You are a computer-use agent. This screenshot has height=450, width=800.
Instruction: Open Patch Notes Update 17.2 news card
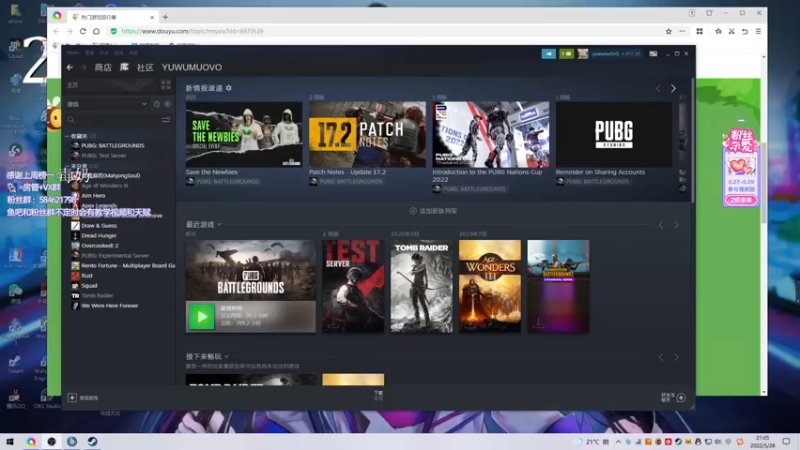tap(367, 134)
